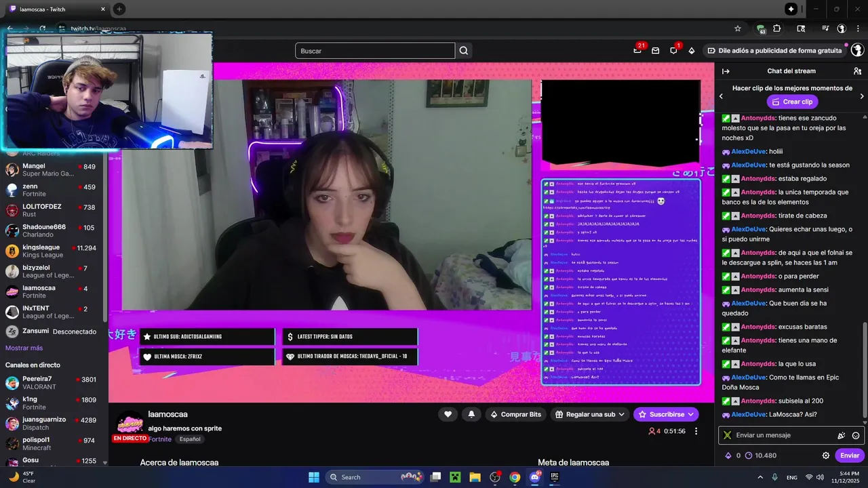The width and height of the screenshot is (868, 488).
Task: Open Discord from taskbar
Action: 535,477
